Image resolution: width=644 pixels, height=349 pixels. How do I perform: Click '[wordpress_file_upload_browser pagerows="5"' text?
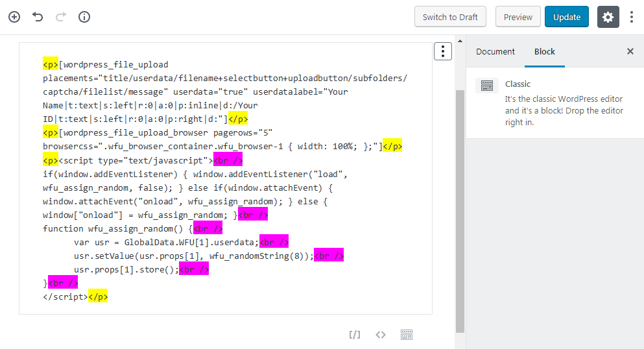(165, 133)
